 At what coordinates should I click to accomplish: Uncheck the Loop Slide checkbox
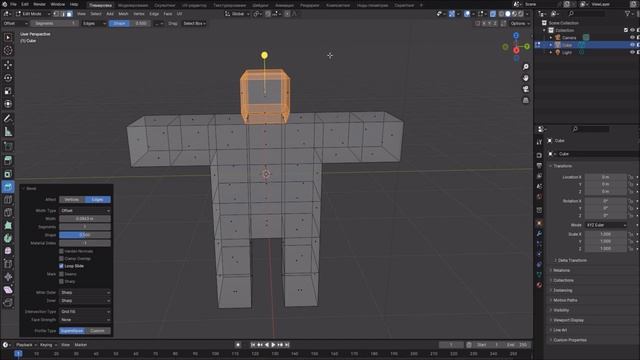pyautogui.click(x=61, y=266)
